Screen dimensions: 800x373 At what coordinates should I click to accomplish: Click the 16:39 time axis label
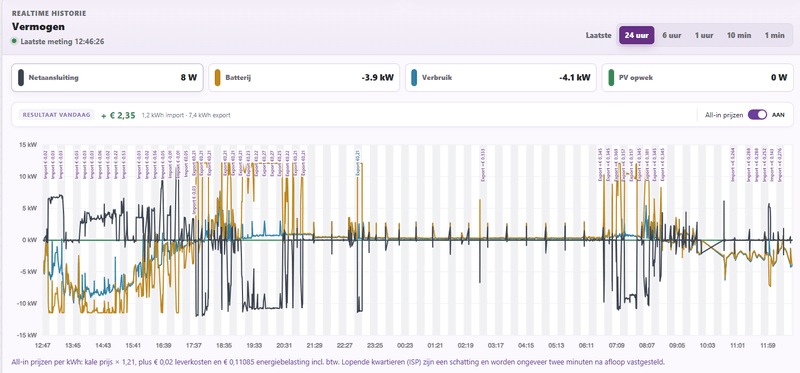(x=163, y=345)
